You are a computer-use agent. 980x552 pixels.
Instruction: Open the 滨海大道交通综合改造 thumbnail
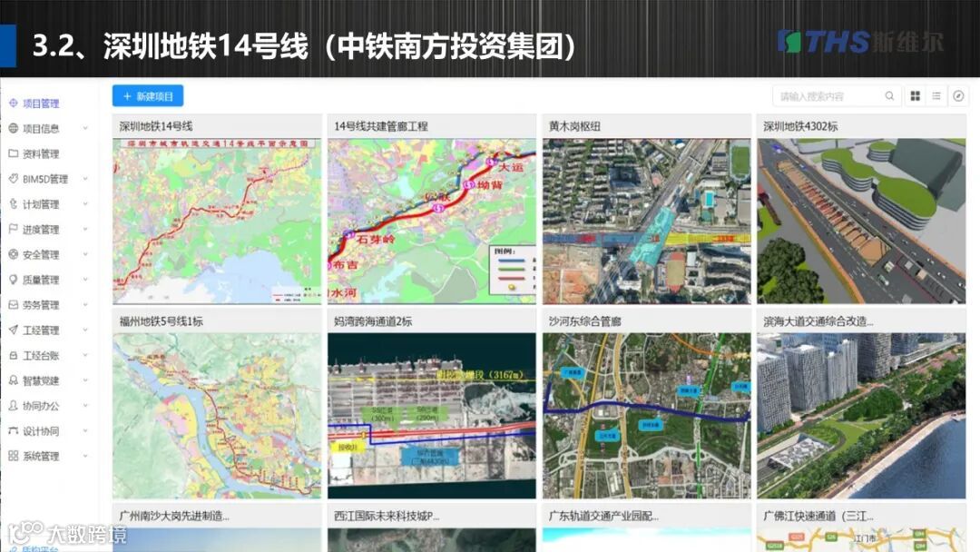pyautogui.click(x=861, y=416)
